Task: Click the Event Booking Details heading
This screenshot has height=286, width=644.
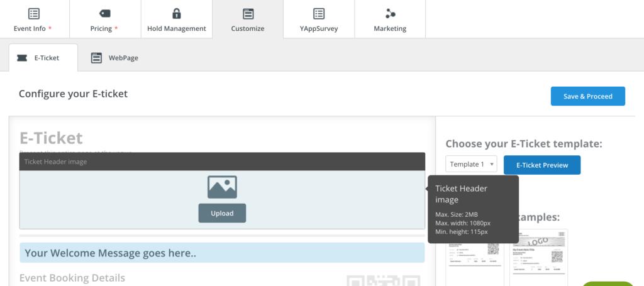Action: pos(72,278)
